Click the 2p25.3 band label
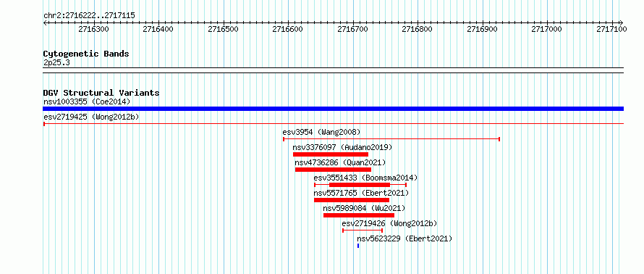This screenshot has height=274, width=644. 56,63
